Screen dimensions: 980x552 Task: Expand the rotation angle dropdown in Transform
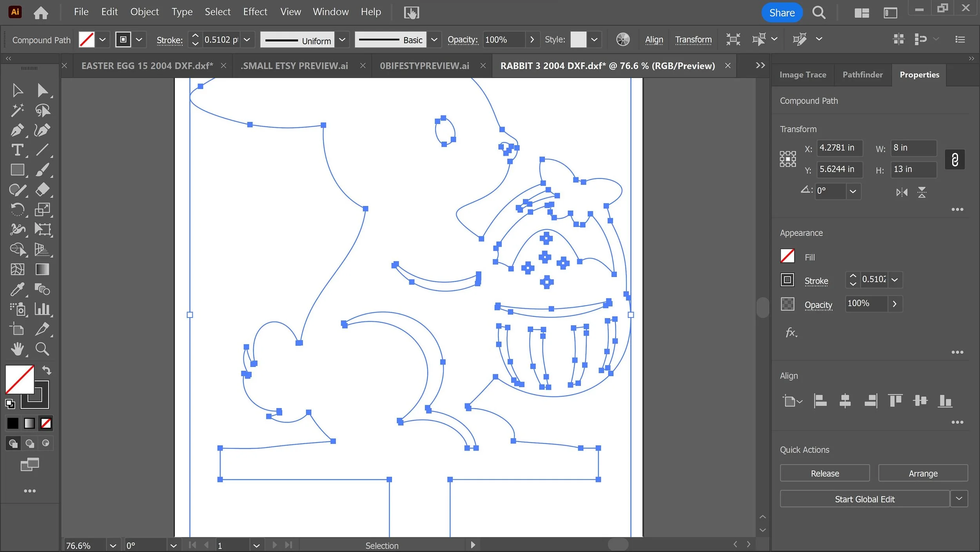(x=853, y=191)
